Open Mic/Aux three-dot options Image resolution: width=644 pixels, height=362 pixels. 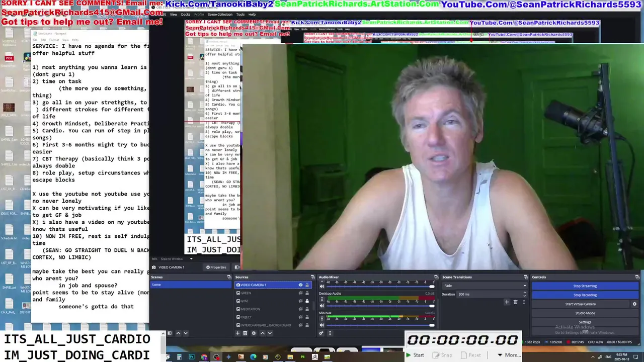click(x=322, y=319)
